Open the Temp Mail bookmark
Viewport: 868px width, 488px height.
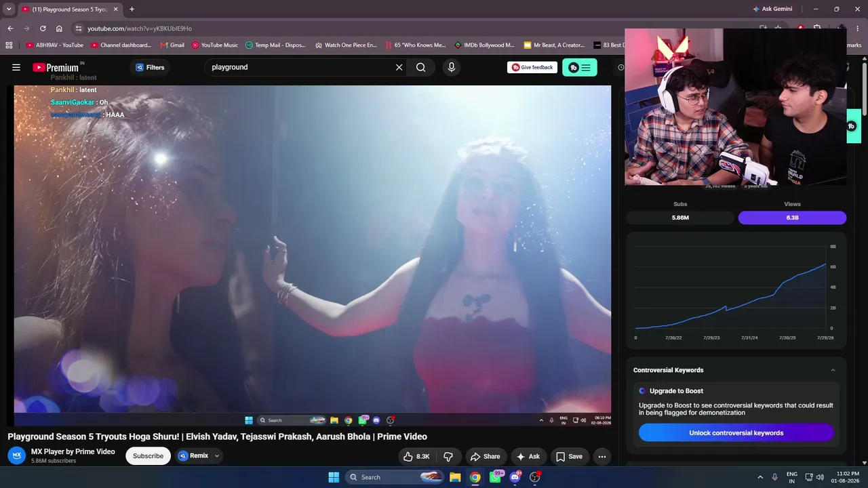[275, 45]
